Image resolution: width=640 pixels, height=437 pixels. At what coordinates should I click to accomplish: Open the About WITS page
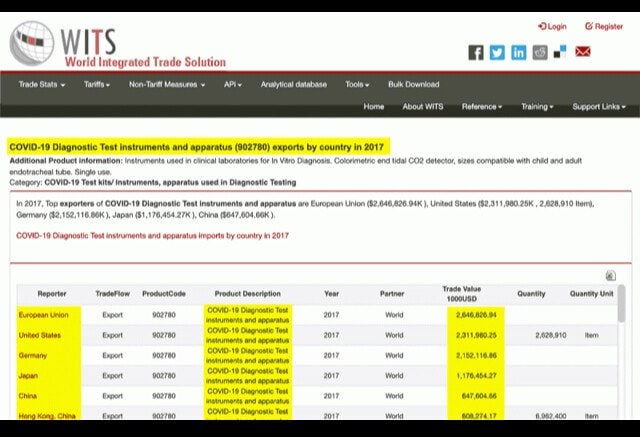tap(423, 106)
